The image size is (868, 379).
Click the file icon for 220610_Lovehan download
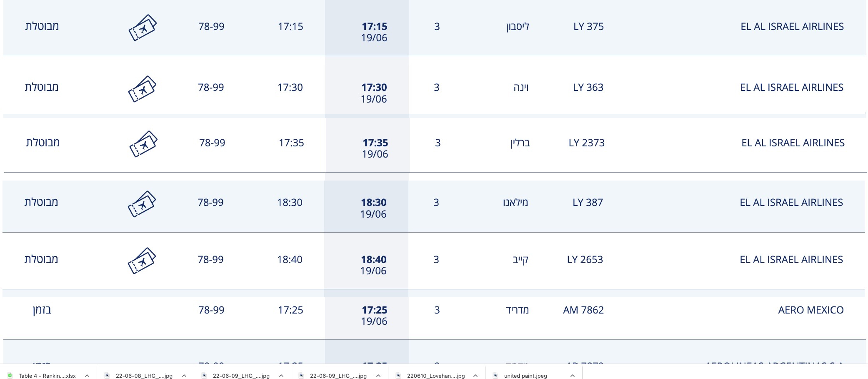point(398,375)
